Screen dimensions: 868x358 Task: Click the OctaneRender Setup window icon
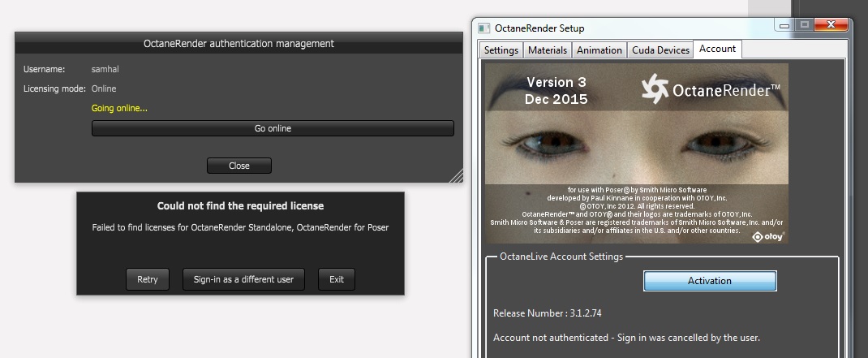tap(484, 28)
